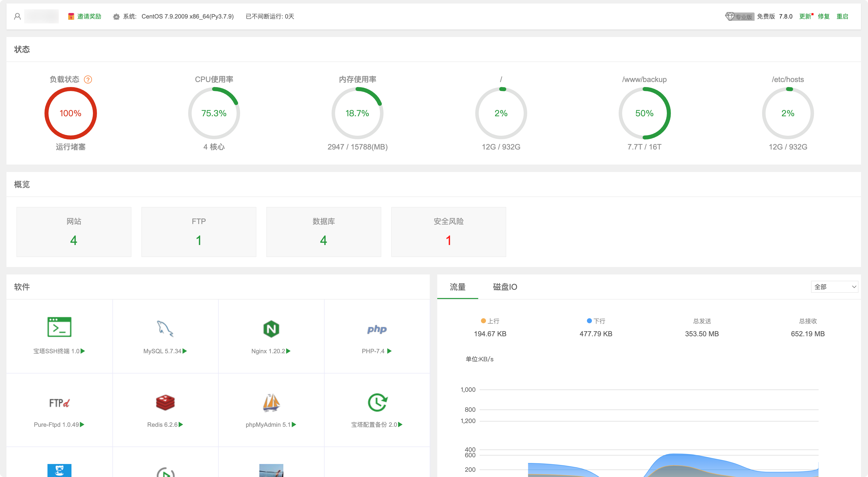This screenshot has width=868, height=477.
Task: Click the play arrow next to Pure-Ftpd 1.0.49
Action: coord(82,424)
